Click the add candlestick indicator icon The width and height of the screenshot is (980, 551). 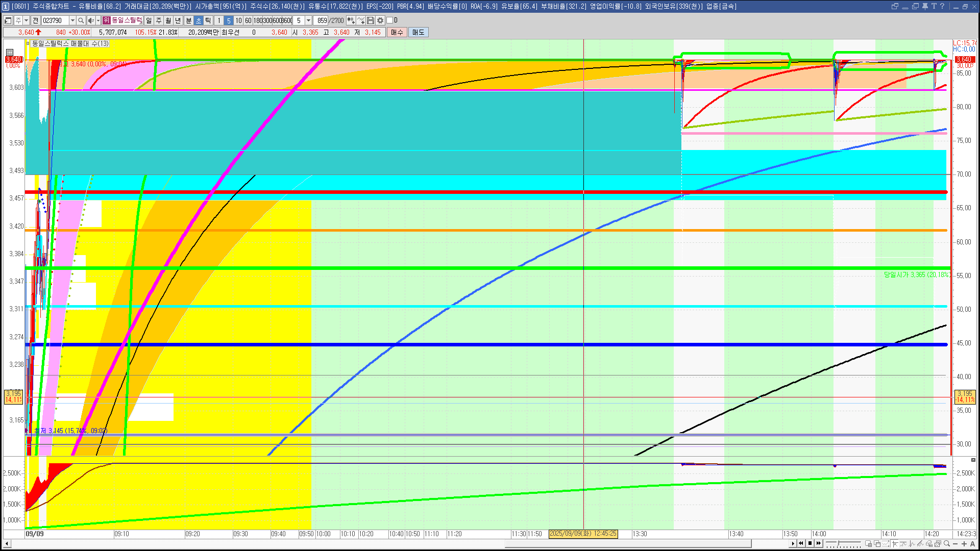click(351, 20)
